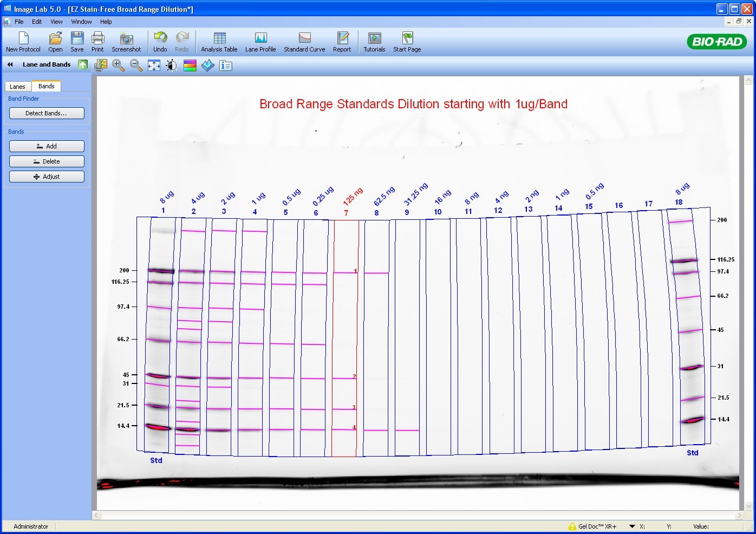756x534 pixels.
Task: Select the lane 18 header number
Action: [x=679, y=202]
